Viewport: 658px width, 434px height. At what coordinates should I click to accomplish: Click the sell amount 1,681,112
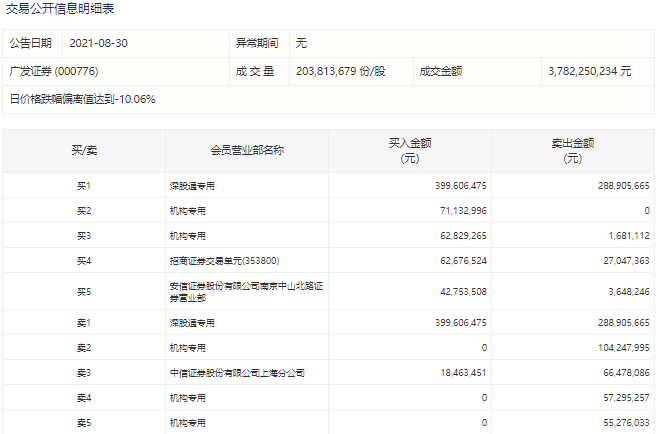pos(629,236)
